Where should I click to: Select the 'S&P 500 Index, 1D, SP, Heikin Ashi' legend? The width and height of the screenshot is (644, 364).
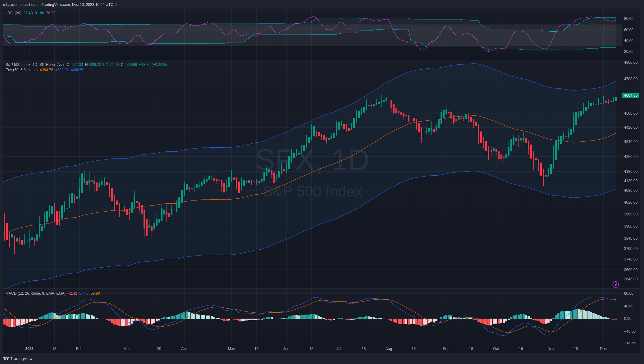35,65
